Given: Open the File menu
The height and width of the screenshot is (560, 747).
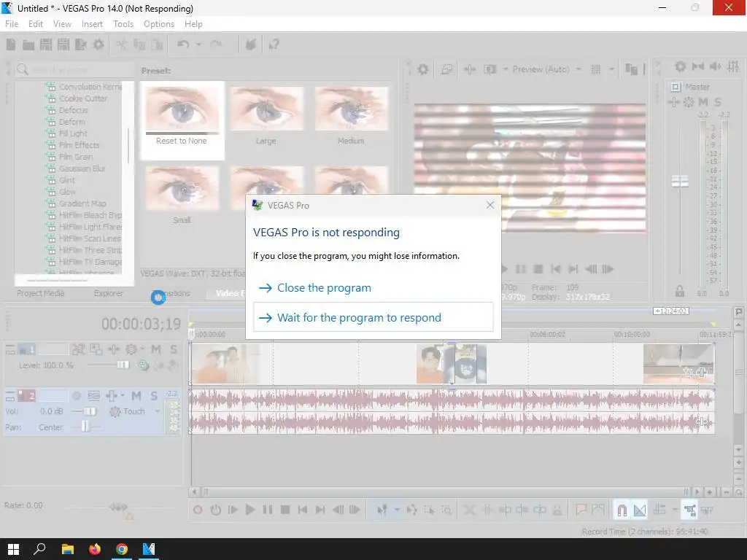Looking at the screenshot, I should 12,24.
